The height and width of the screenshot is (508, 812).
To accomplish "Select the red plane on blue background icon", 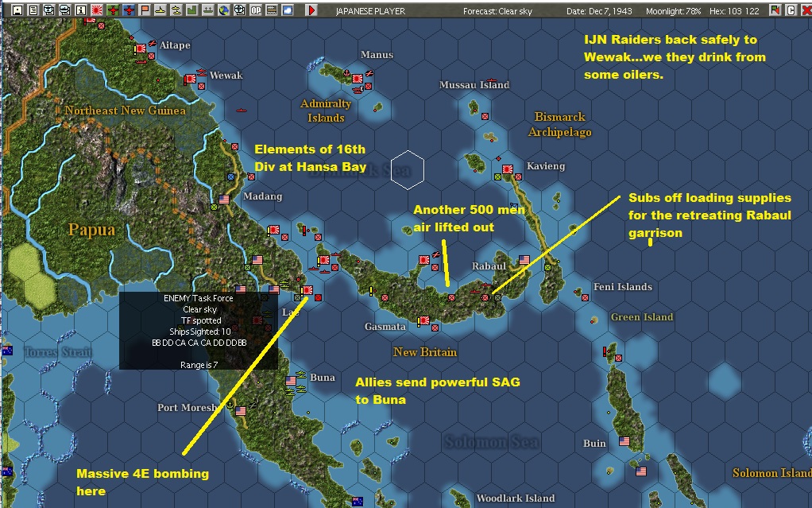I will coord(129,10).
